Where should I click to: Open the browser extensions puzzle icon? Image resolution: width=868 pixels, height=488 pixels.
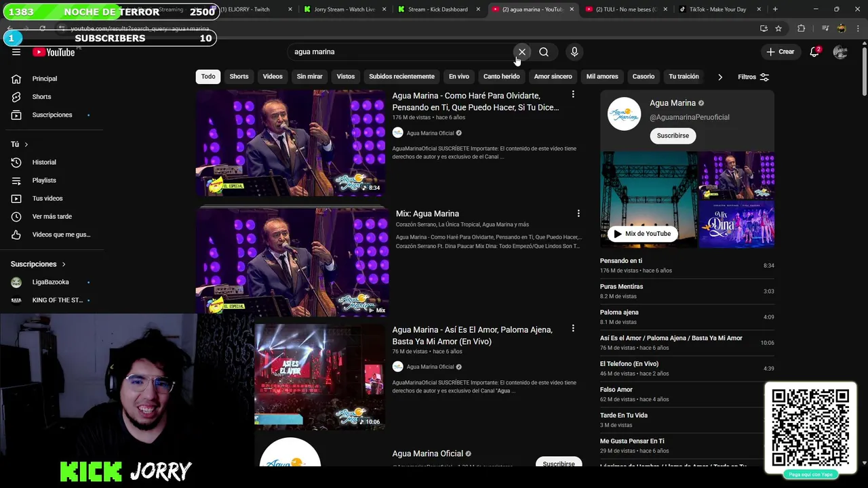(802, 28)
